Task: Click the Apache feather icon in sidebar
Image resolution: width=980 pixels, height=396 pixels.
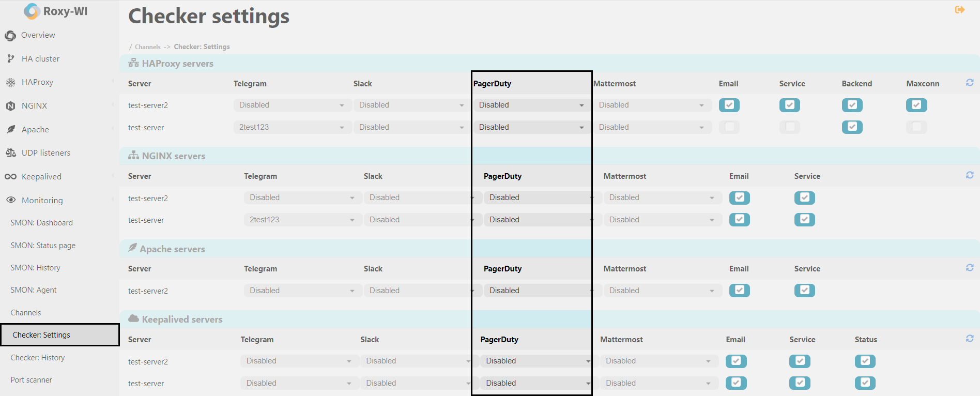Action: point(10,129)
